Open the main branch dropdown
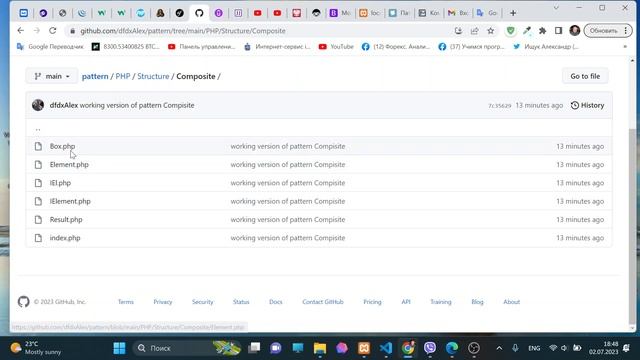This screenshot has width=640, height=360. click(x=51, y=76)
